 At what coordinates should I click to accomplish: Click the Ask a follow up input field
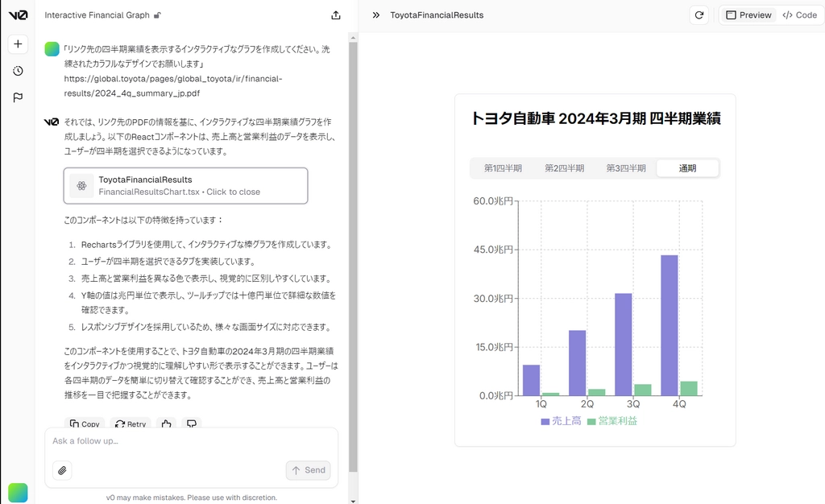click(x=192, y=441)
